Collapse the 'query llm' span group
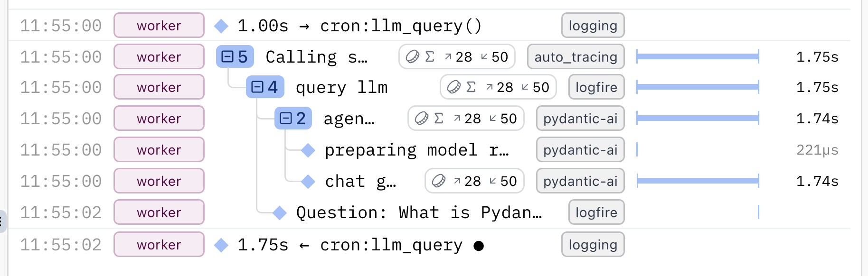 click(x=257, y=87)
